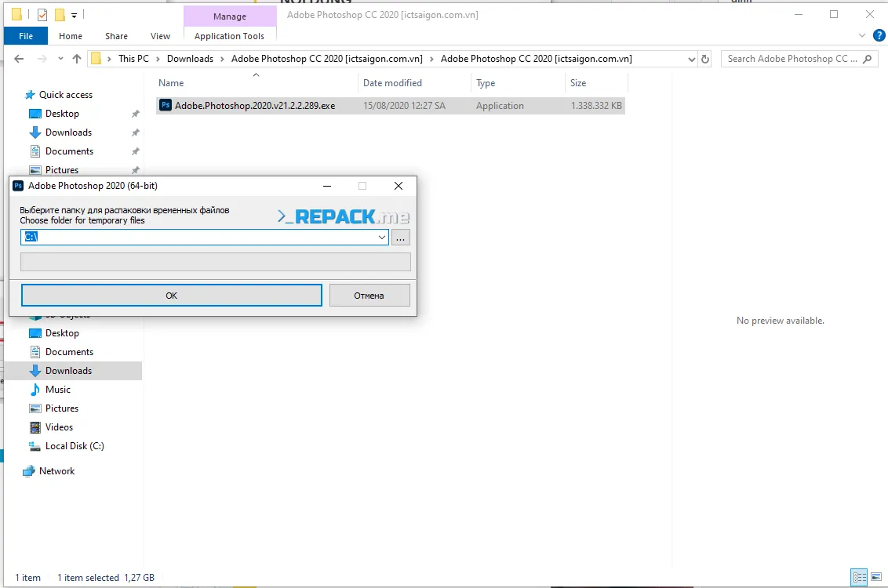888x588 pixels.
Task: Open the Help question mark icon
Action: [879, 36]
